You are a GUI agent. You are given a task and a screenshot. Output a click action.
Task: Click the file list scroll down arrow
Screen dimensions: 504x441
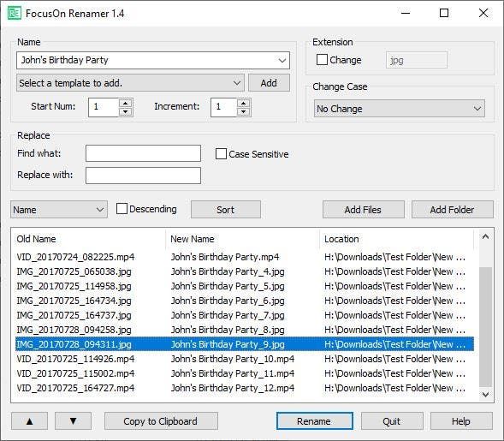click(486, 394)
